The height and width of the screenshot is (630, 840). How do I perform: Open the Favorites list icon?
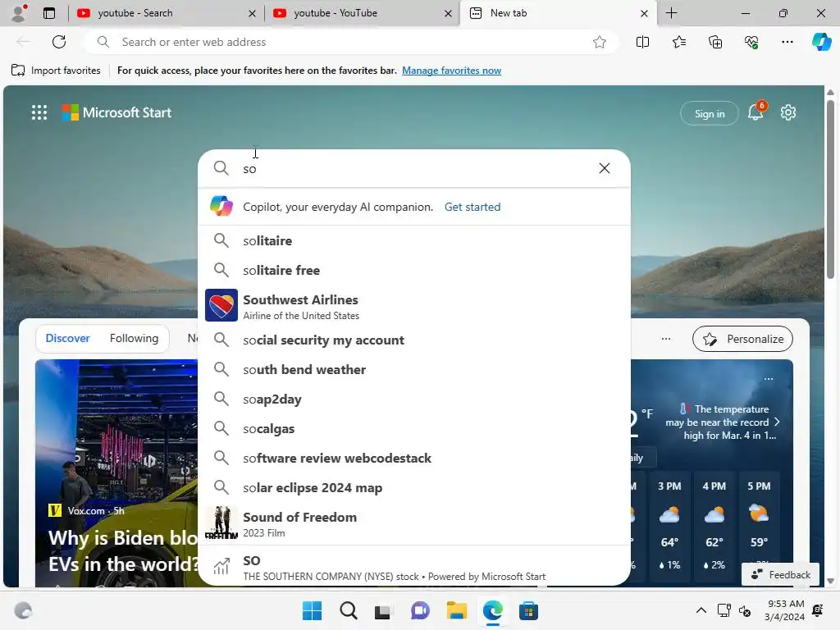coord(678,42)
